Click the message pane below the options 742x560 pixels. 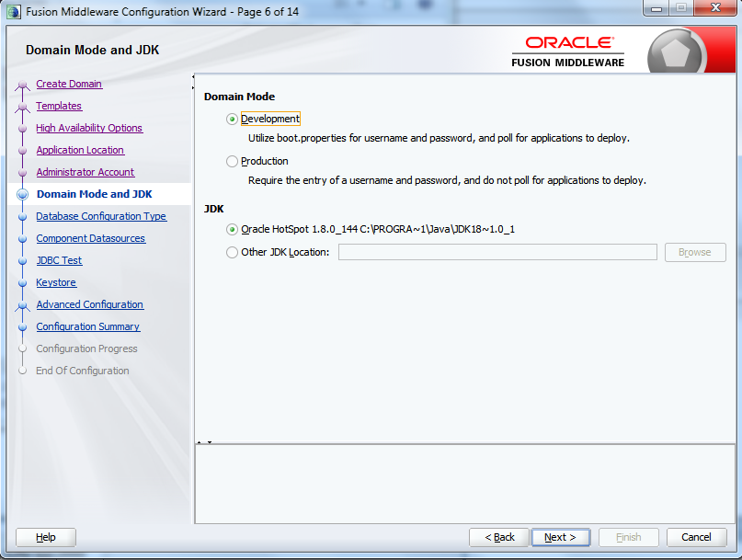[465, 484]
